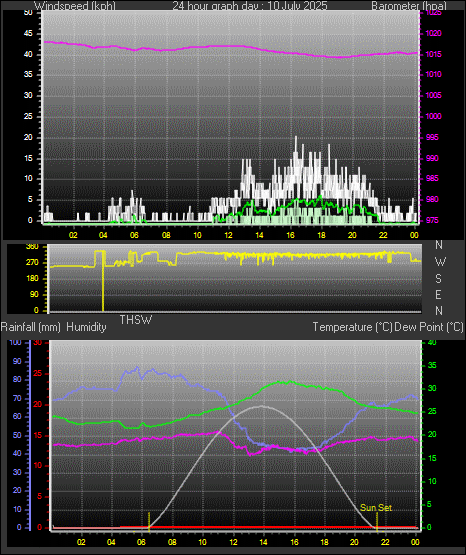Screen dimensions: 466x555
Task: Click the 270 wind direction scale value
Action: [x=32, y=263]
